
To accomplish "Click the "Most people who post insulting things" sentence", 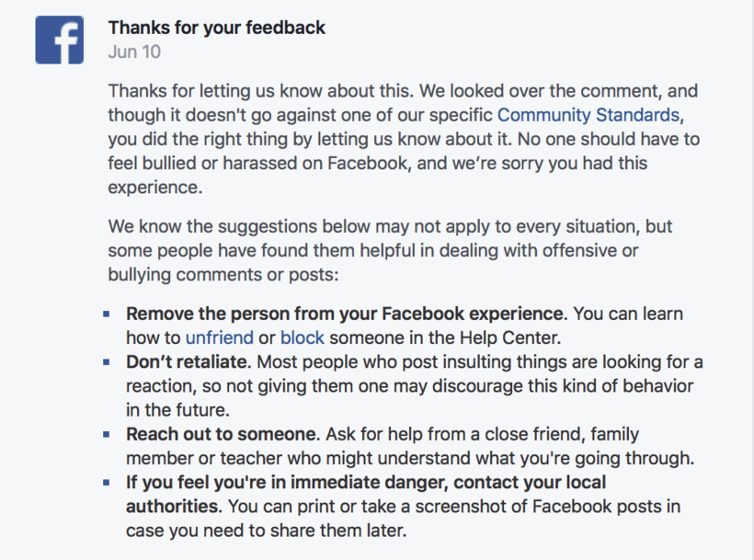I will pyautogui.click(x=460, y=361).
